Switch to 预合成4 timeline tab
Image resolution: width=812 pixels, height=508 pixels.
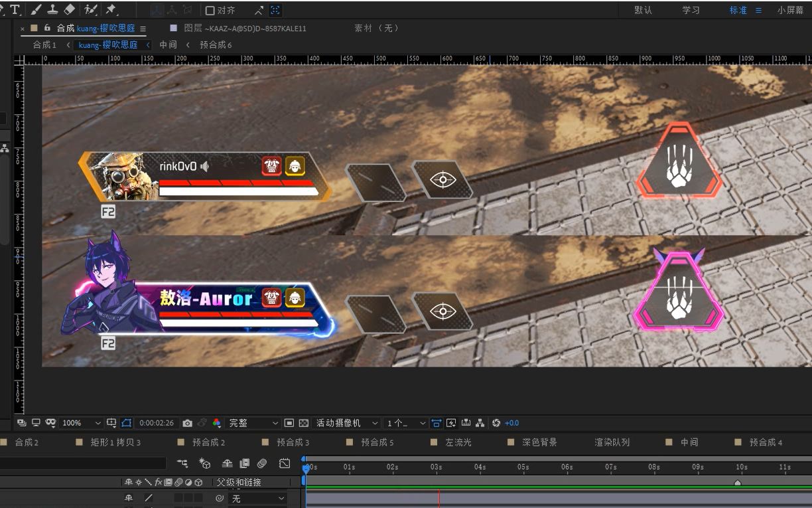point(766,442)
